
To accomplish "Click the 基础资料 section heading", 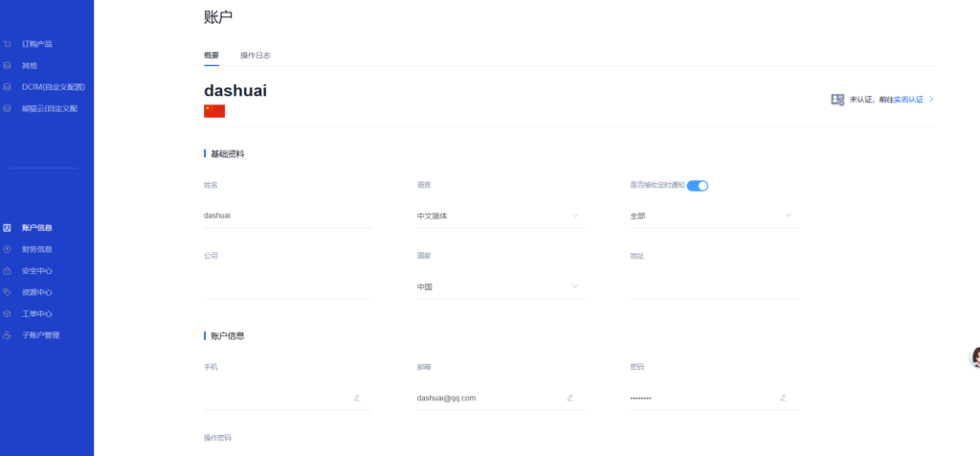I will 228,154.
